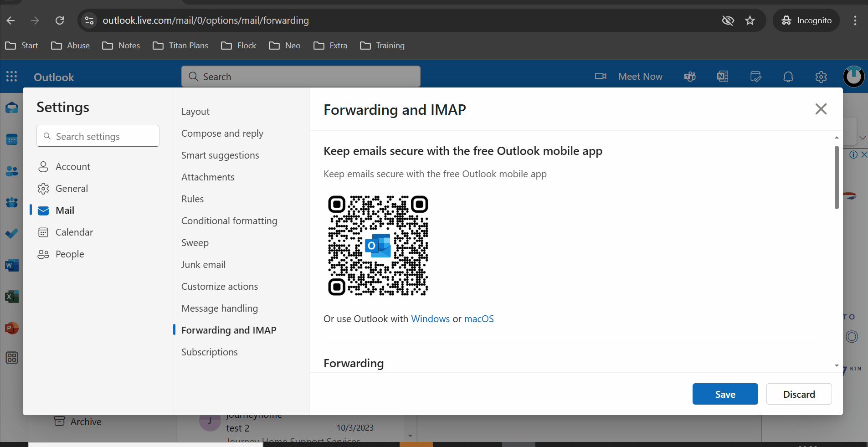Open Conditional formatting settings

[229, 221]
